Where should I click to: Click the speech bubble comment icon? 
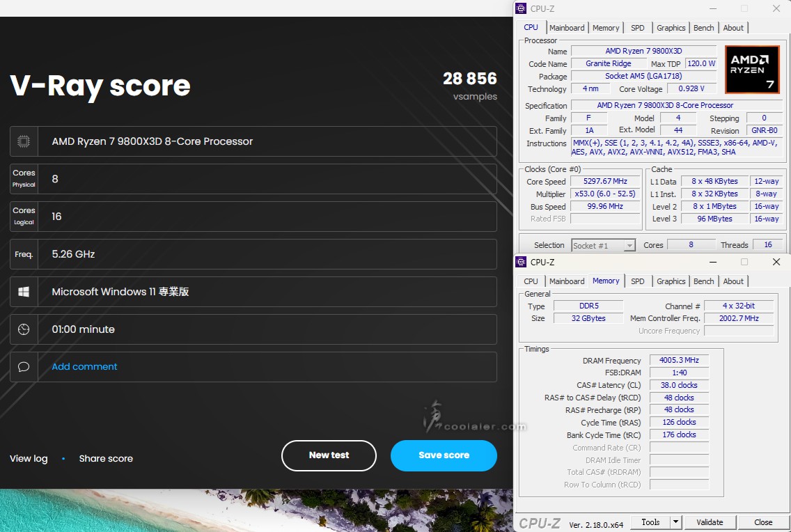tap(24, 367)
